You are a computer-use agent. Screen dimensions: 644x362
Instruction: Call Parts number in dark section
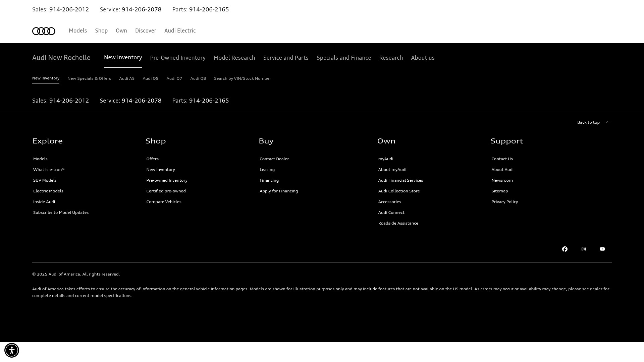point(209,101)
